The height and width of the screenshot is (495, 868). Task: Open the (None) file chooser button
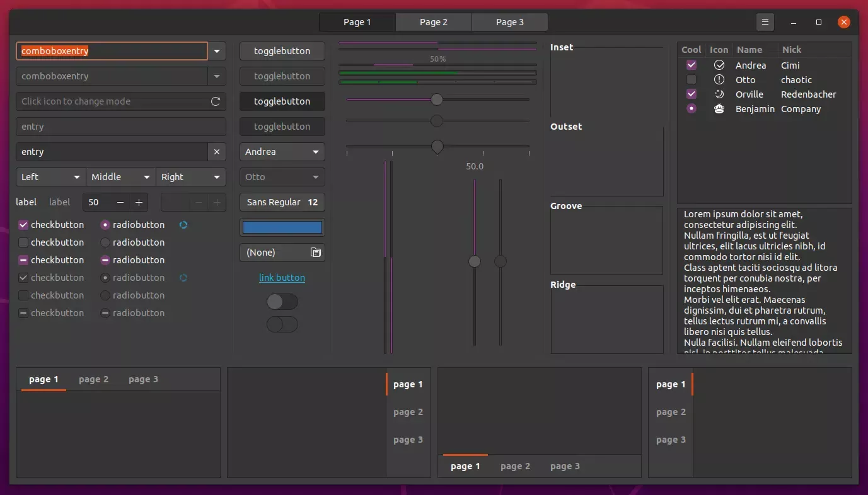click(282, 253)
